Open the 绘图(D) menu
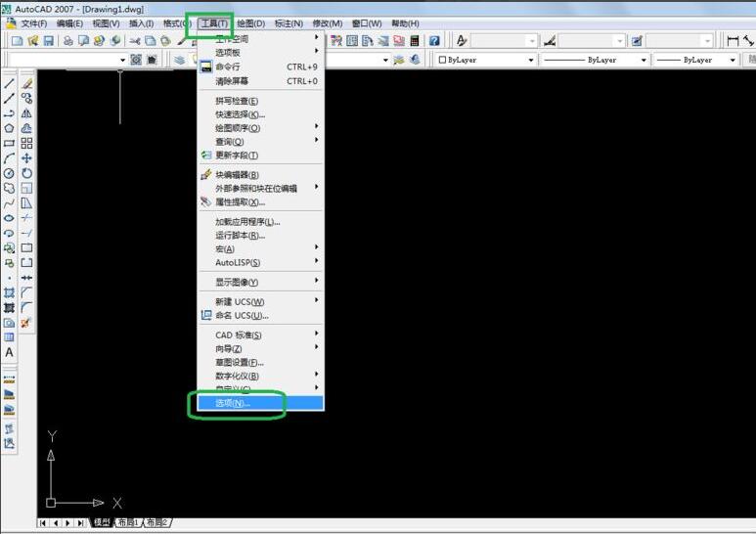 point(250,23)
